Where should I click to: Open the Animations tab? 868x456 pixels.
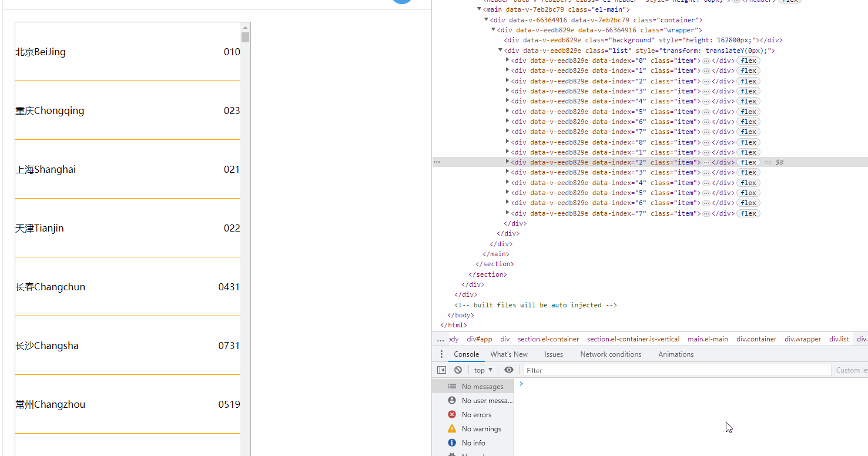click(676, 354)
